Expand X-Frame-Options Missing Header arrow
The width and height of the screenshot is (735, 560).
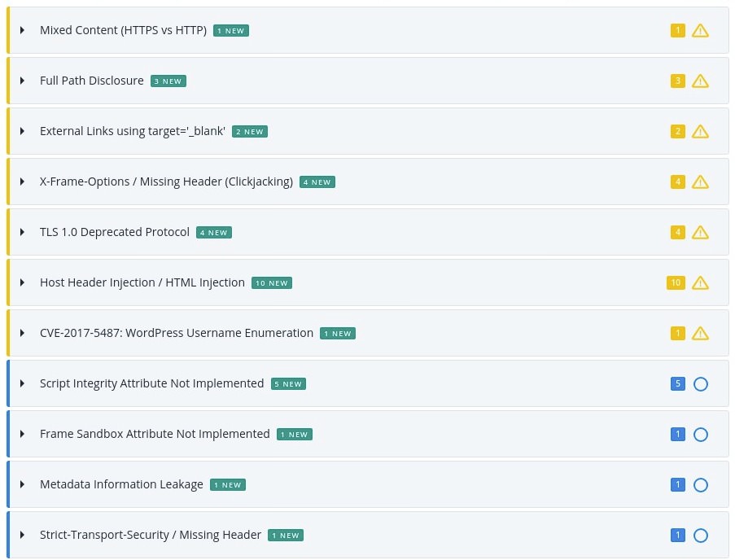22,182
